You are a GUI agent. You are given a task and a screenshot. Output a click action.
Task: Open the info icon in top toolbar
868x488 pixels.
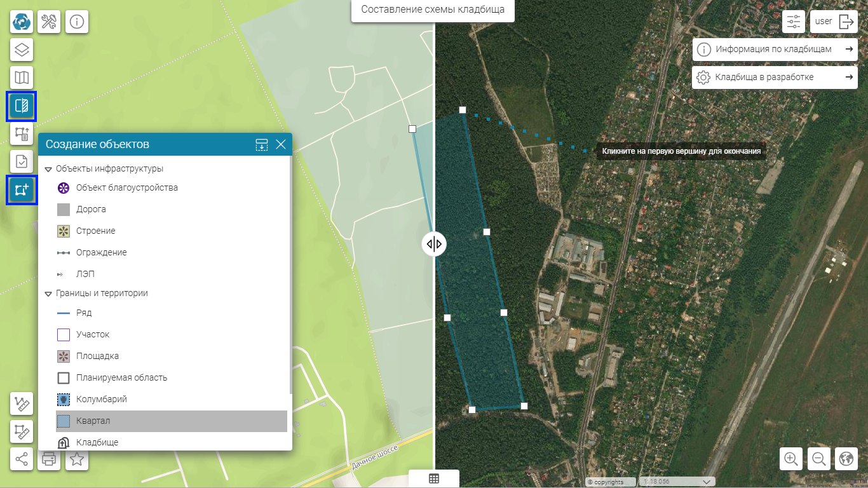pos(77,22)
